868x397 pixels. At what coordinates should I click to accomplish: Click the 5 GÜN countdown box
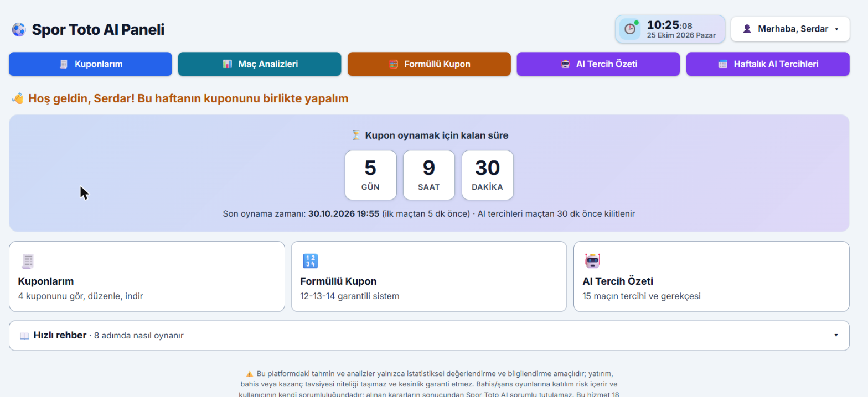click(370, 175)
